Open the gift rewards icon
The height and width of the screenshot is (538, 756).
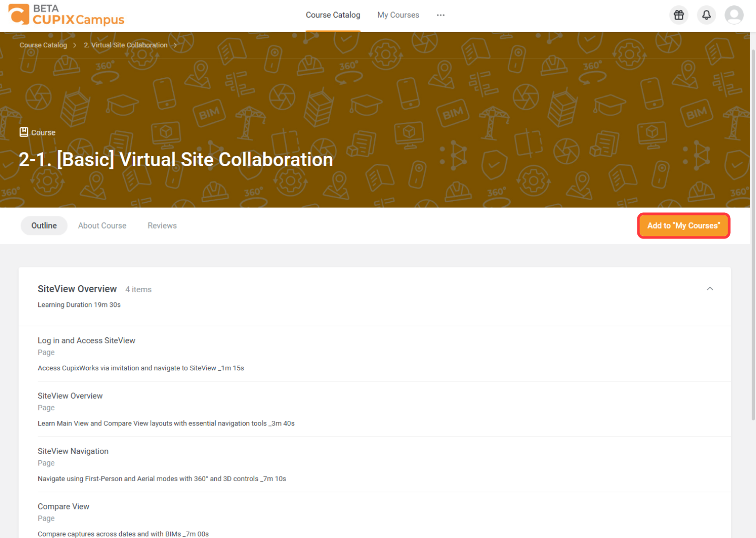point(679,15)
